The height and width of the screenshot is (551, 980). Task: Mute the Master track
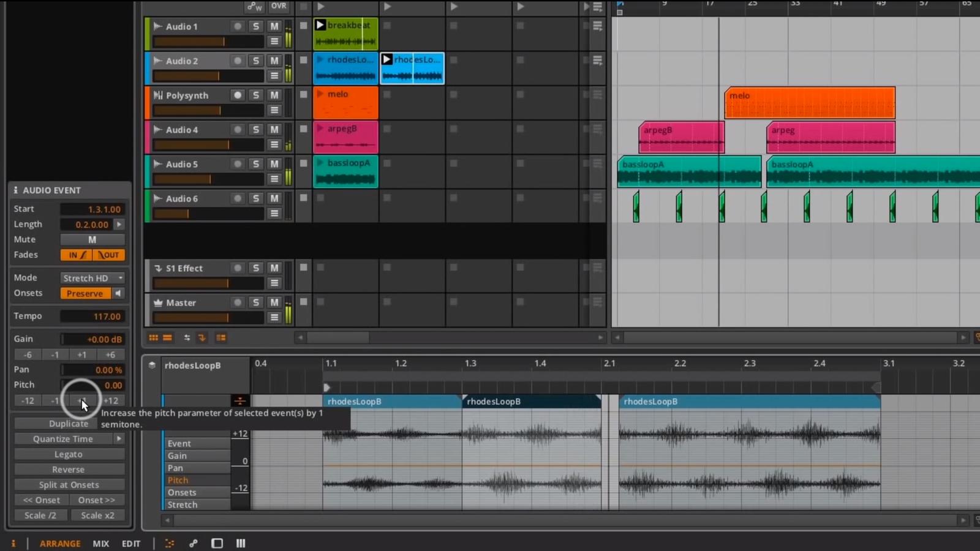[x=274, y=302]
